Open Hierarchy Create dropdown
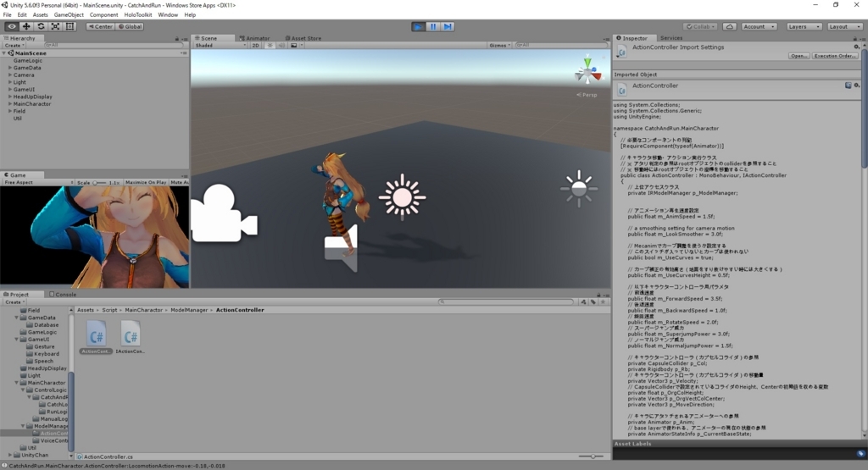Image resolution: width=868 pixels, height=470 pixels. click(14, 46)
